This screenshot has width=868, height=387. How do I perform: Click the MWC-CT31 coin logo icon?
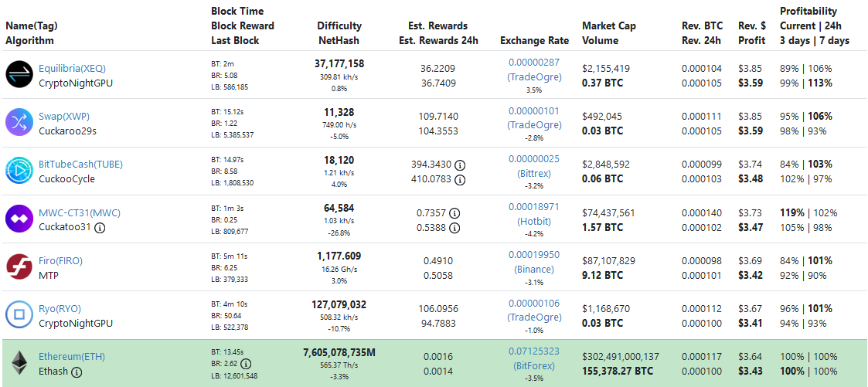pos(20,219)
